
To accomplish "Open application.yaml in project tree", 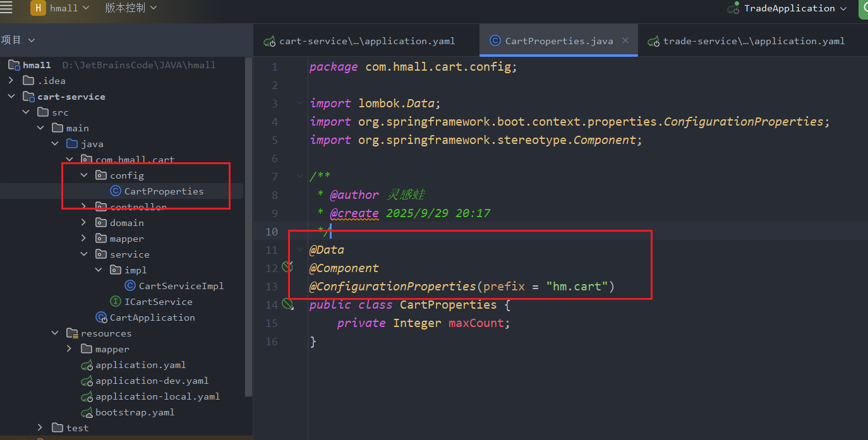I will click(140, 365).
